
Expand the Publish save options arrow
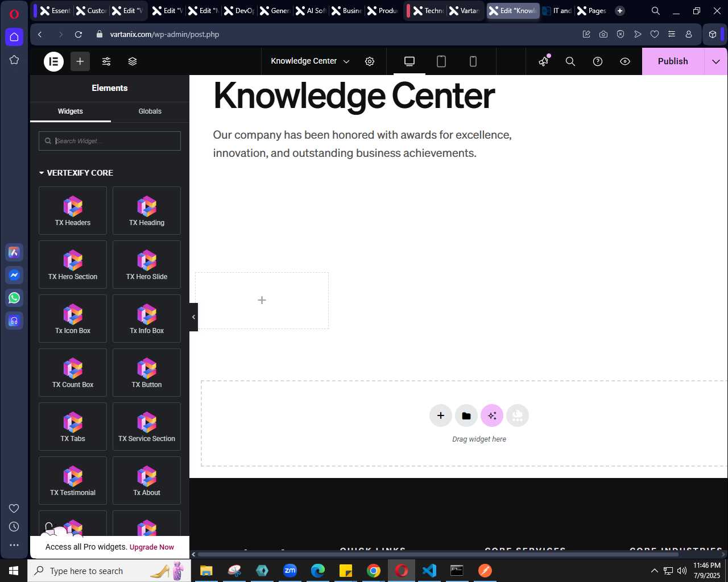pyautogui.click(x=716, y=61)
